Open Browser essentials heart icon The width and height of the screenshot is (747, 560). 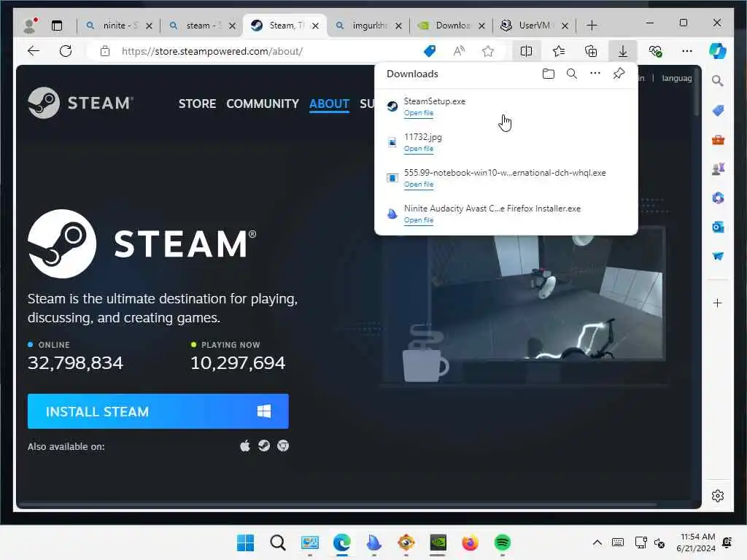click(656, 51)
